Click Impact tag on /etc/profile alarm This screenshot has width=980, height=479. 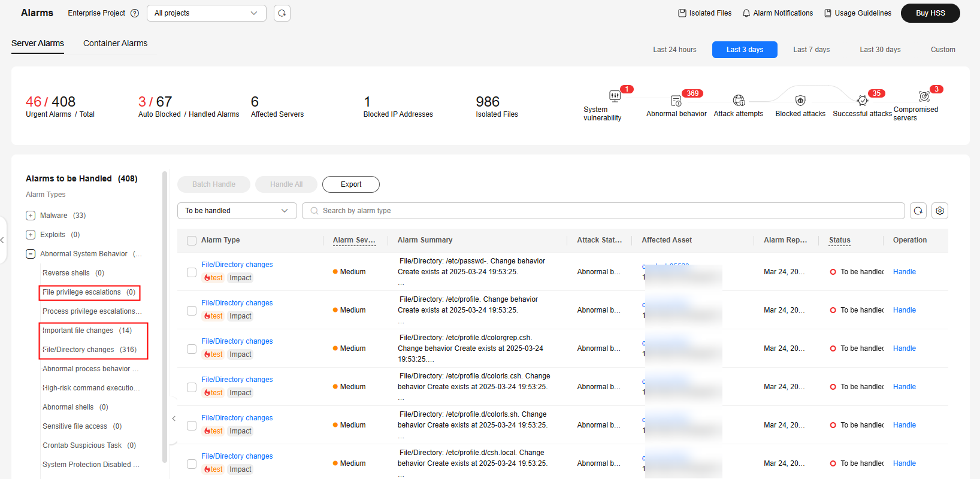pyautogui.click(x=240, y=316)
